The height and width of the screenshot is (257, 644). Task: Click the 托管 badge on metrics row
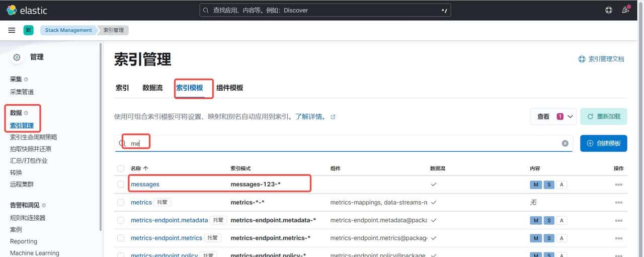point(163,202)
